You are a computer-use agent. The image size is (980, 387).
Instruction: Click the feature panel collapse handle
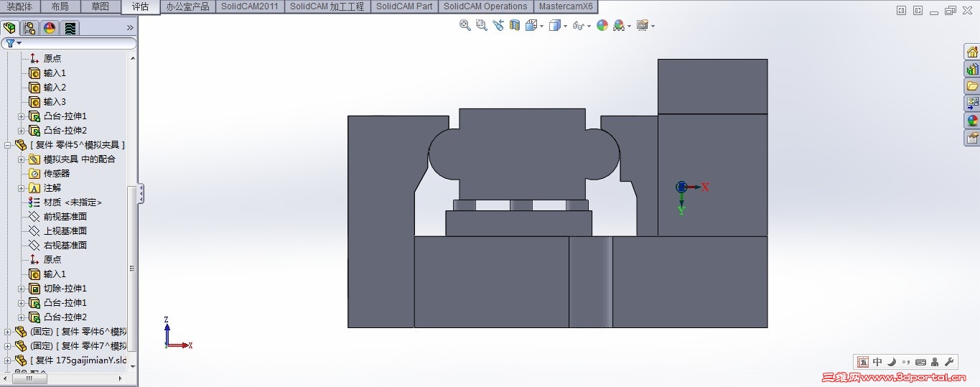[x=141, y=193]
